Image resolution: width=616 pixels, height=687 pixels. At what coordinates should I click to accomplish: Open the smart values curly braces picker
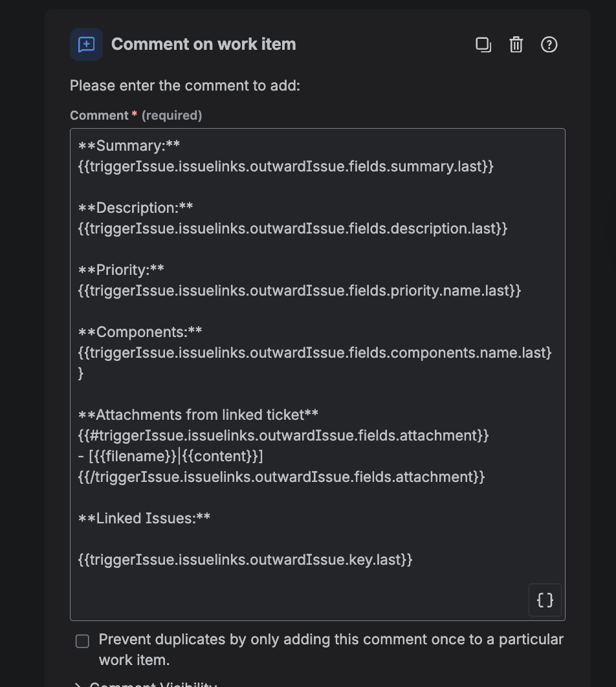pos(545,600)
